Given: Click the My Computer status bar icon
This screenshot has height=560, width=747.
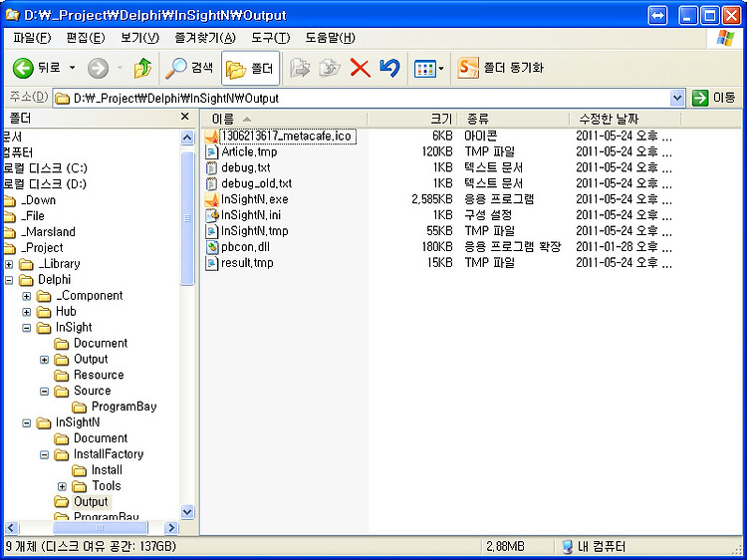Looking at the screenshot, I should click(567, 546).
